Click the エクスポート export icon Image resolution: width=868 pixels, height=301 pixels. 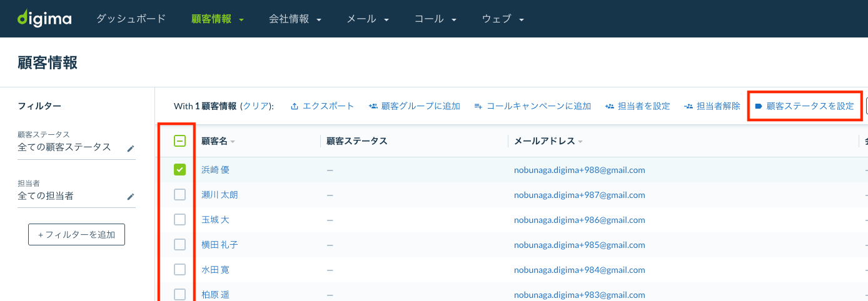click(295, 106)
